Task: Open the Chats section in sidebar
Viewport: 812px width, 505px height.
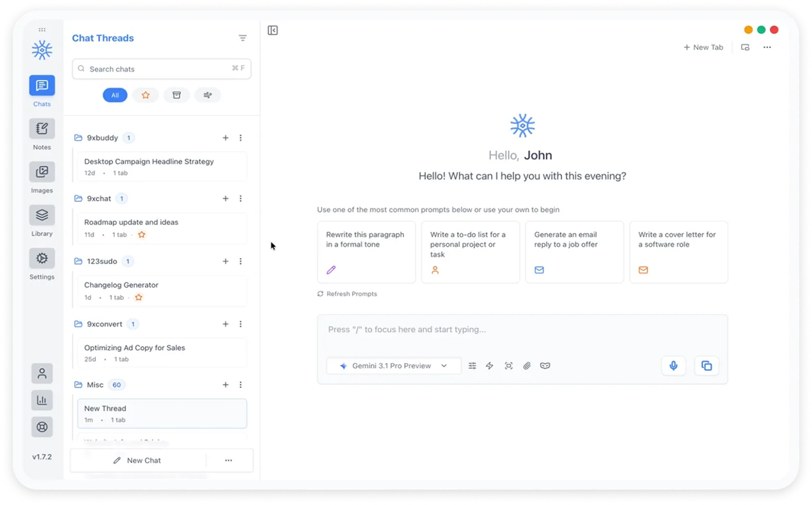Action: pyautogui.click(x=42, y=86)
